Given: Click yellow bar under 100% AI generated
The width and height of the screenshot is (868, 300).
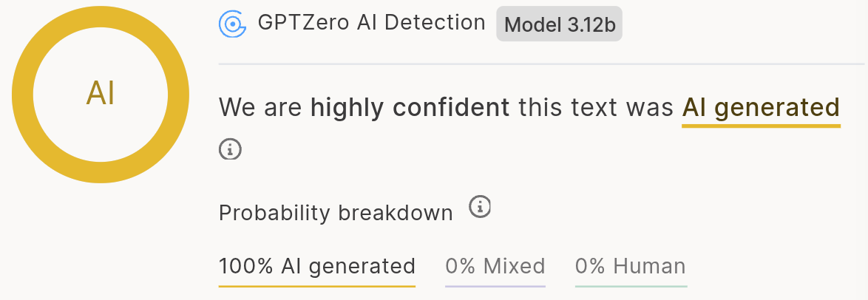Looking at the screenshot, I should [316, 284].
